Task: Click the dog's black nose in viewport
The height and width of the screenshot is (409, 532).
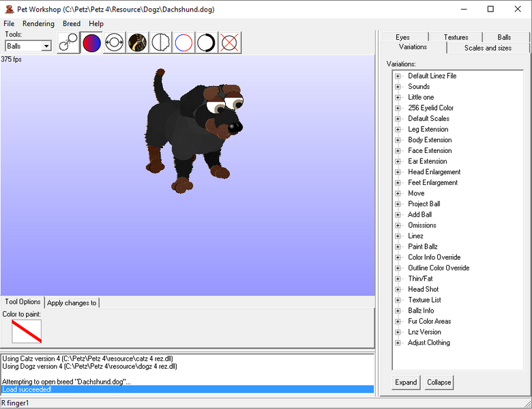Action: pos(235,128)
